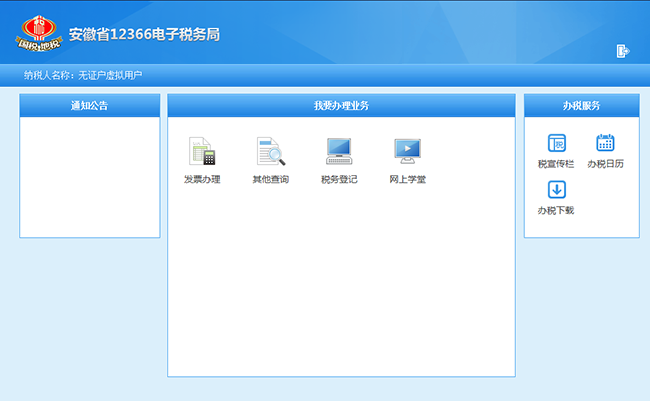Select the 我要办理业务 panel header
This screenshot has height=401, width=650.
coord(341,106)
